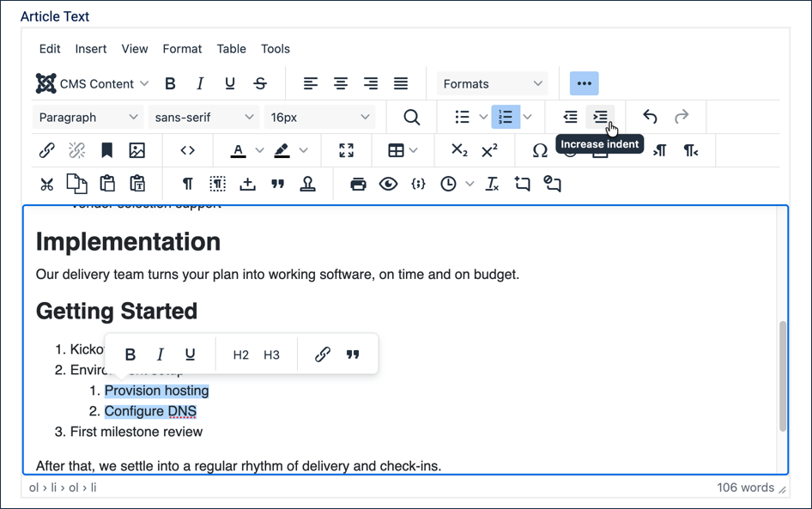812x509 pixels.
Task: Clear formatting of the selection
Action: [492, 184]
